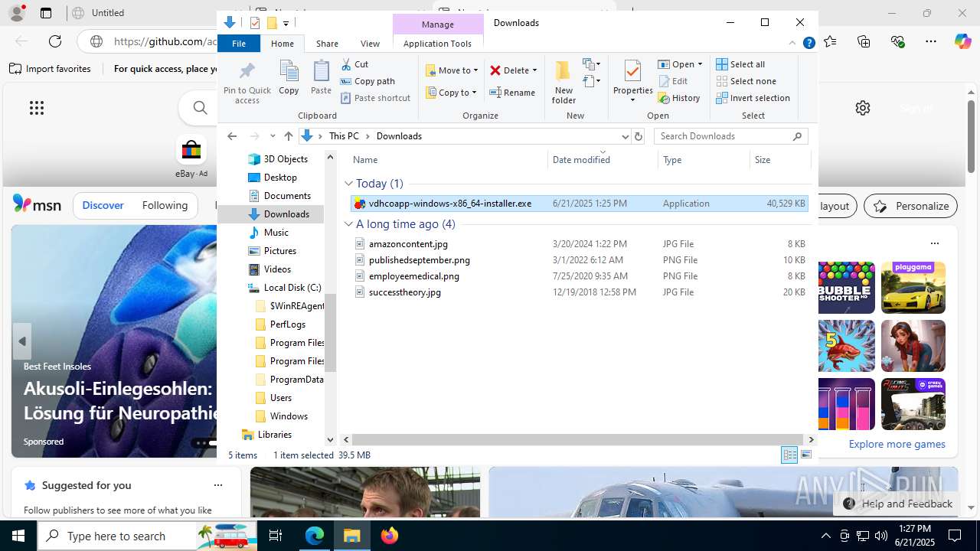This screenshot has height=551, width=980.
Task: Click Personalize button on MSN
Action: click(910, 206)
